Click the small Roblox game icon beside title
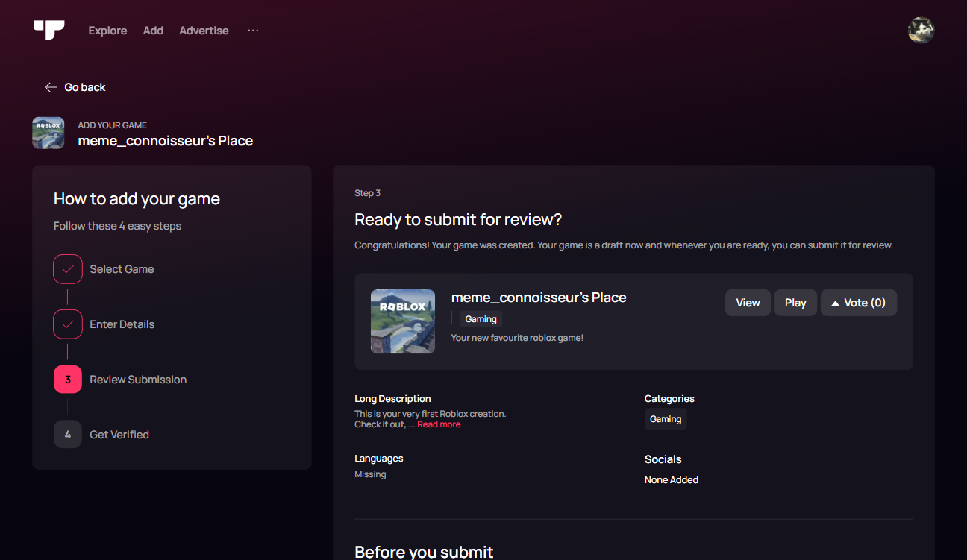The width and height of the screenshot is (967, 560). click(48, 133)
